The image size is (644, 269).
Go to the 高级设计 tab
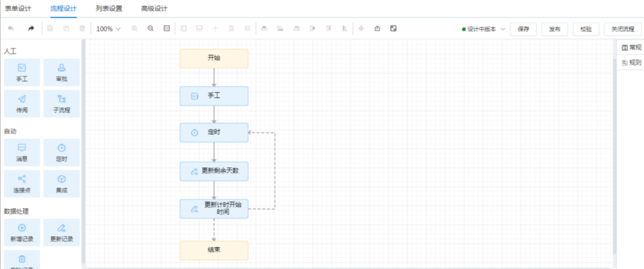click(154, 9)
